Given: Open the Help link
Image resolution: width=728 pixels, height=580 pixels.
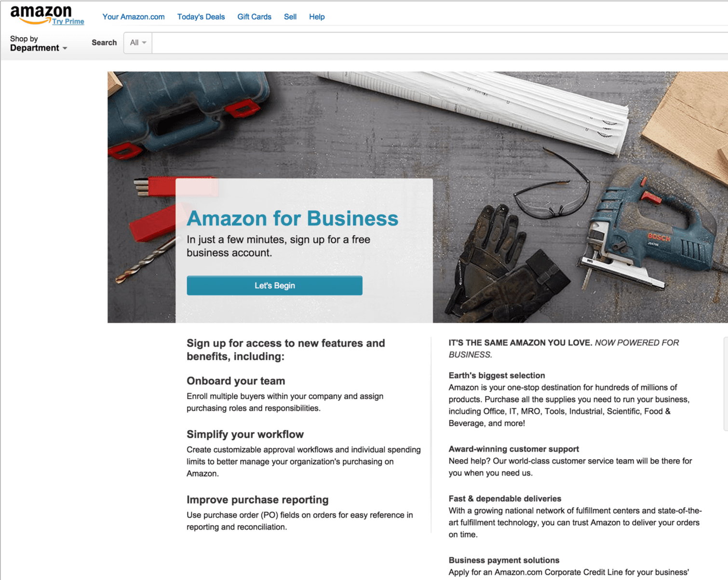Looking at the screenshot, I should [317, 17].
